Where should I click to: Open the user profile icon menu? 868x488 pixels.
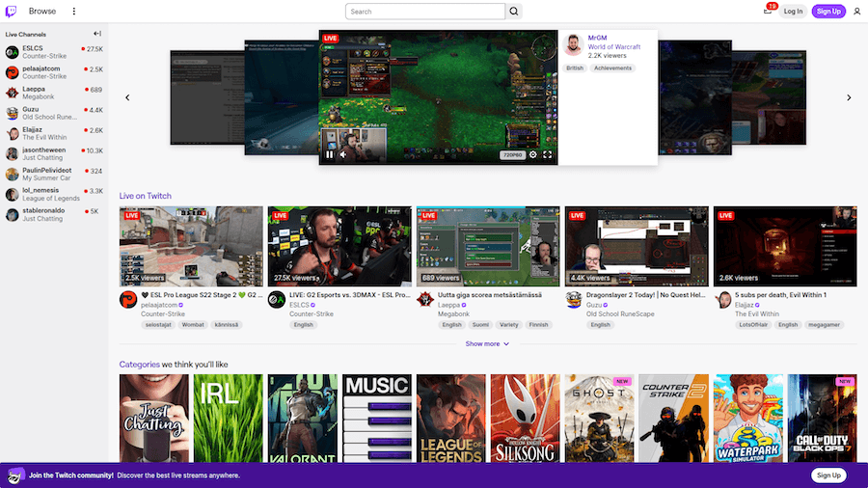856,12
